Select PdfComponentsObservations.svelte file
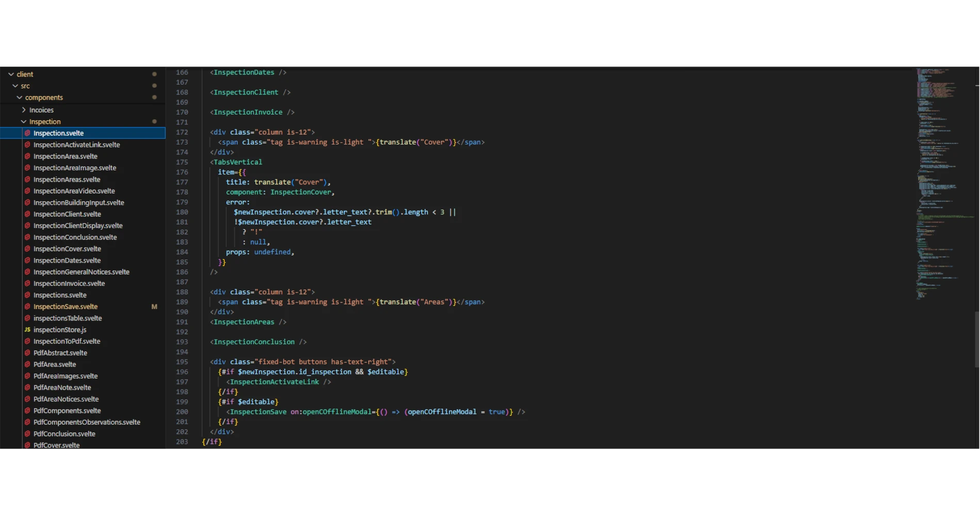980x516 pixels. (87, 422)
